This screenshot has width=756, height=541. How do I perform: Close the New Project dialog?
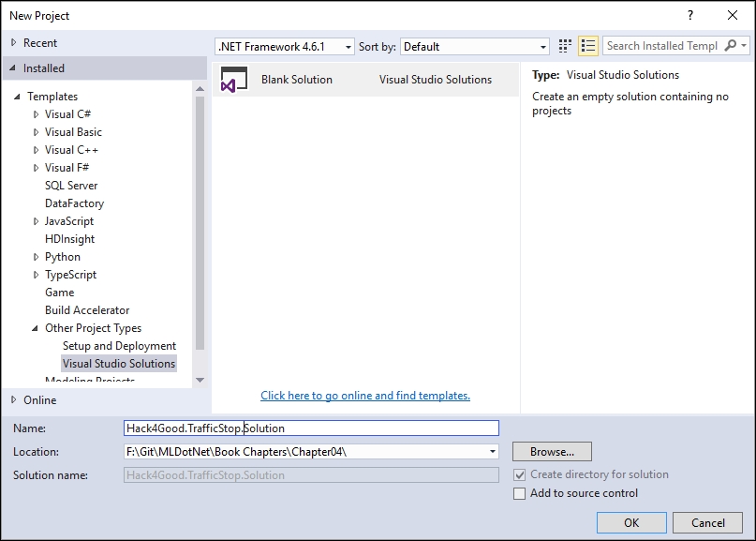tap(733, 15)
